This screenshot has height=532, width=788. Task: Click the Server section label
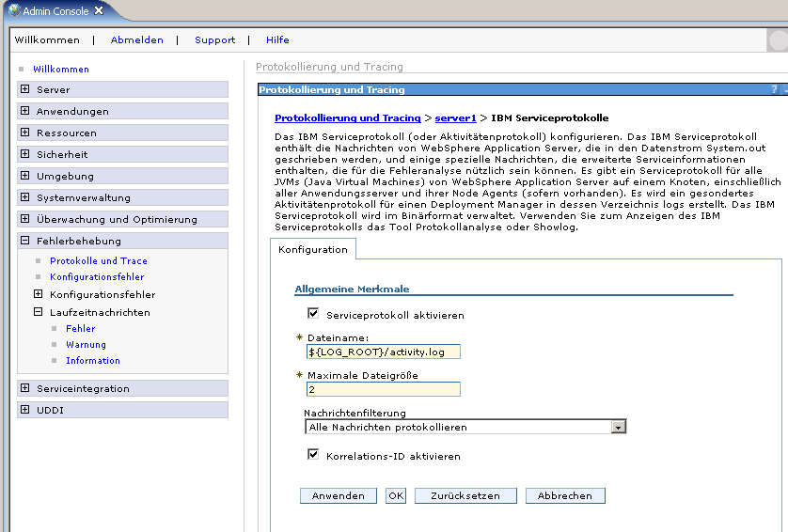pyautogui.click(x=54, y=90)
